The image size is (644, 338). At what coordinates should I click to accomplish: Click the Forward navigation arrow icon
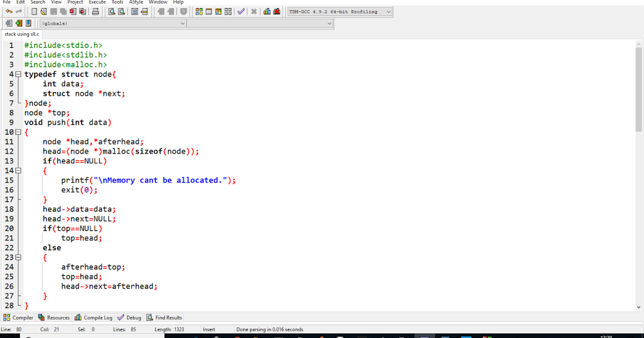tap(171, 11)
